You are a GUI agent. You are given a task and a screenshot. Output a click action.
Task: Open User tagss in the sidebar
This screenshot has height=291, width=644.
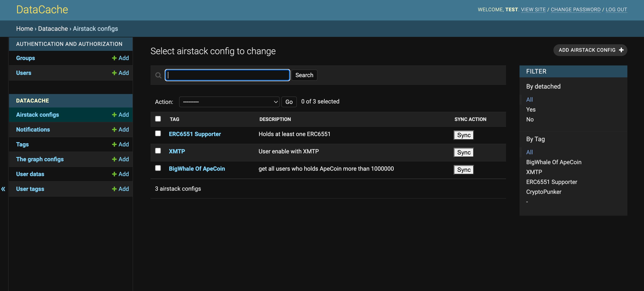[30, 189]
